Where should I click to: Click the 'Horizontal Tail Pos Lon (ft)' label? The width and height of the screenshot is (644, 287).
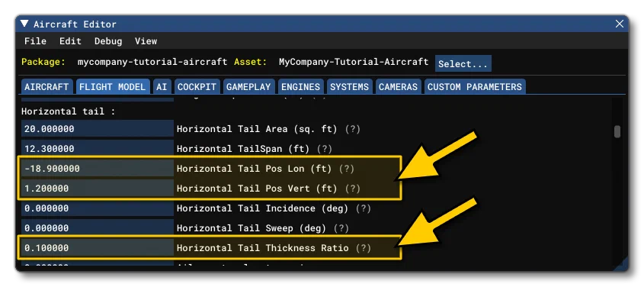[x=255, y=169]
